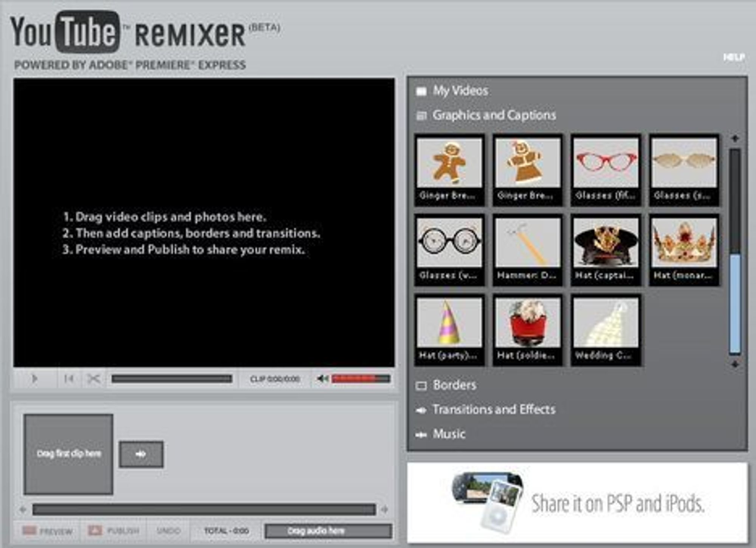756x548 pixels.
Task: Click the clip progress seek bar
Action: tap(172, 379)
